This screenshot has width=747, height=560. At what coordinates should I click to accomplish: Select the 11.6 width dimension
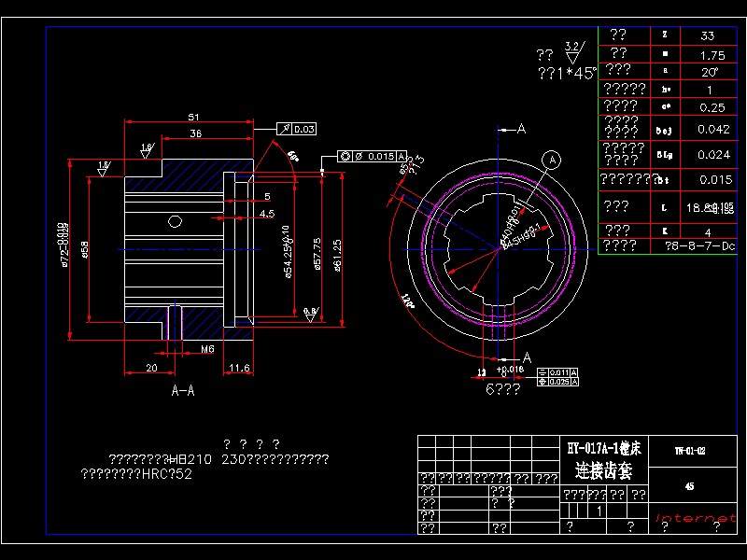[239, 368]
